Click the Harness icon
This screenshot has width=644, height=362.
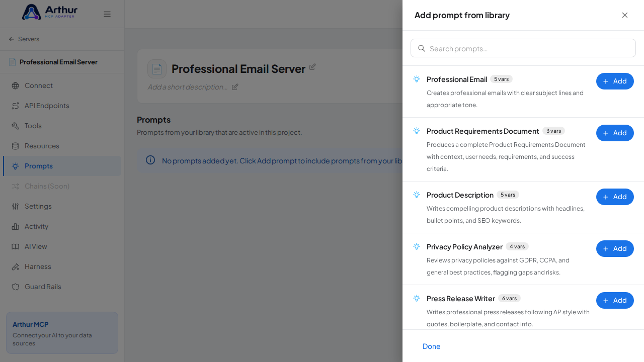click(x=16, y=266)
